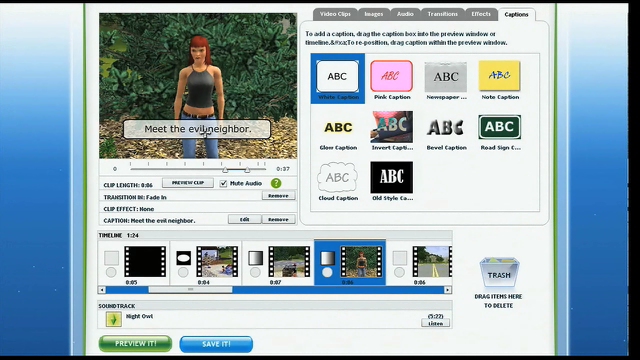
Task: Click the Night Owl soundtrack arrow icon
Action: click(x=113, y=319)
